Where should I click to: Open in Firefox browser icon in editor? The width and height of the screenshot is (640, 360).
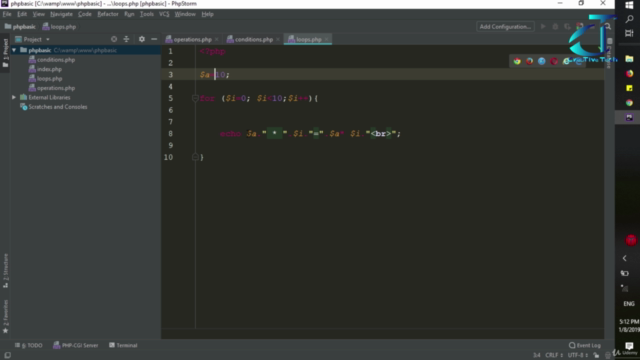[529, 61]
